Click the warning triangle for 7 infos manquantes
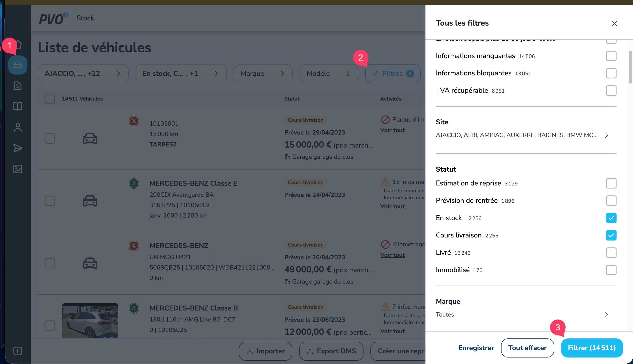Screen dimensions: 633x364 (385, 307)
